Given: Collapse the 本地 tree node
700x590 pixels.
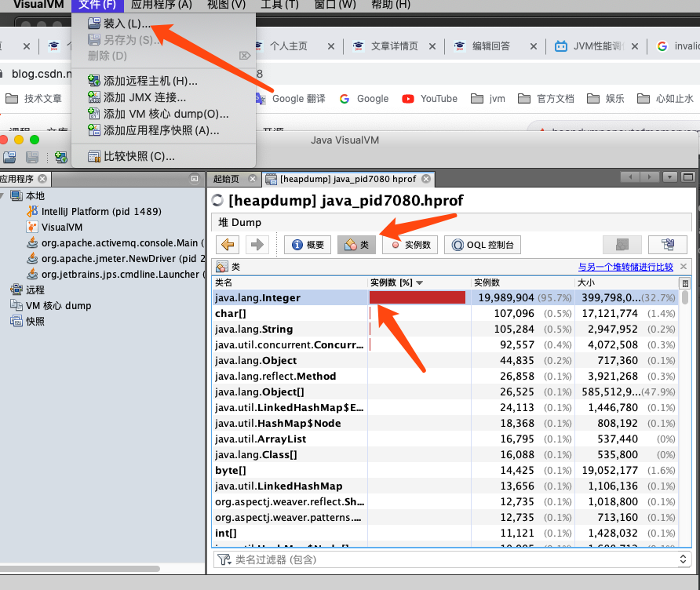Looking at the screenshot, I should coord(2,195).
